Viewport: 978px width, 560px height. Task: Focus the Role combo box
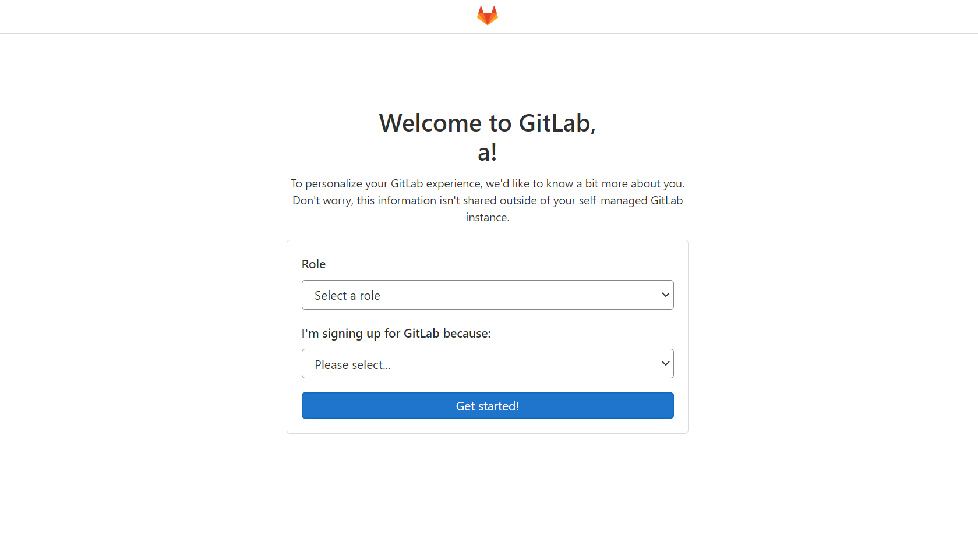(x=488, y=295)
